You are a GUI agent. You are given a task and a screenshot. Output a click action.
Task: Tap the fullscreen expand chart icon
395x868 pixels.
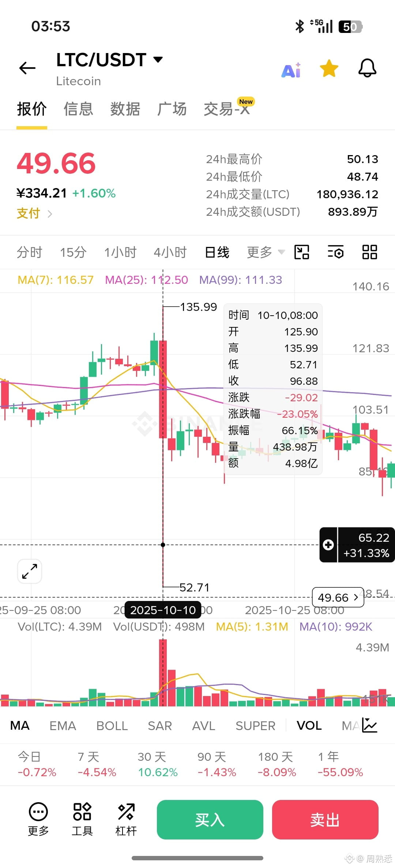point(30,571)
